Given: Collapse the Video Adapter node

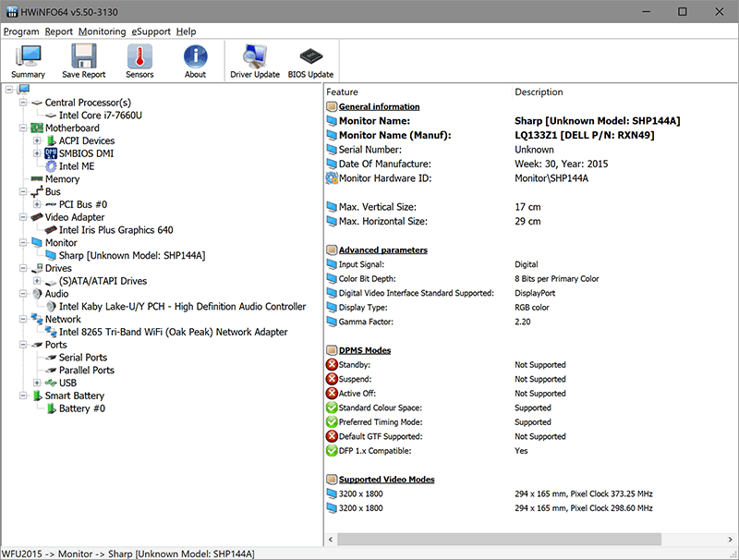Looking at the screenshot, I should pyautogui.click(x=22, y=217).
